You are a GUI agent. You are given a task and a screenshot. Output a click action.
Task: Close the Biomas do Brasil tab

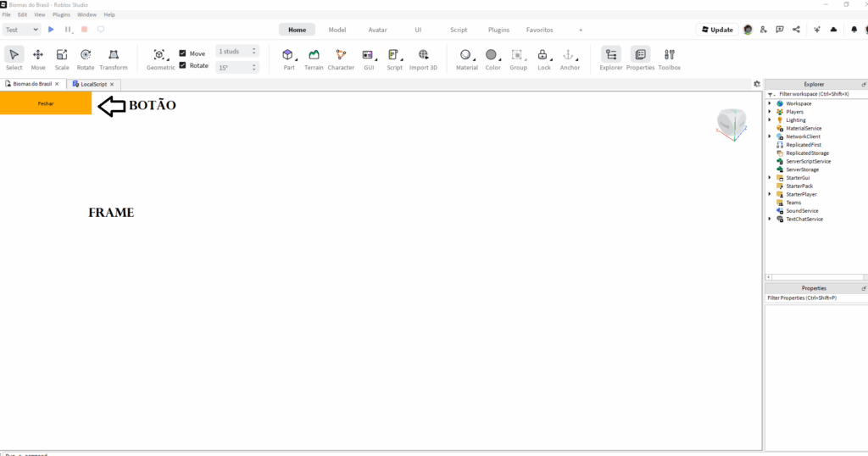57,84
